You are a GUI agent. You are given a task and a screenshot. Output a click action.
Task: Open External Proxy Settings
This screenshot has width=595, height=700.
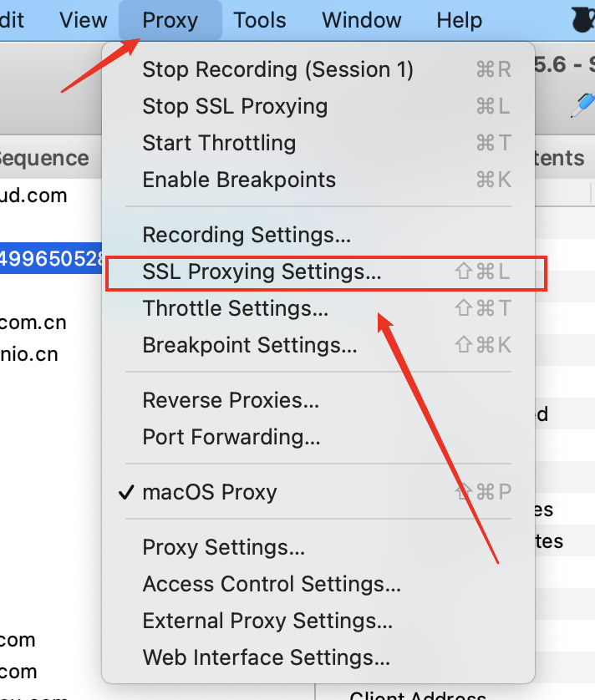[x=267, y=621]
